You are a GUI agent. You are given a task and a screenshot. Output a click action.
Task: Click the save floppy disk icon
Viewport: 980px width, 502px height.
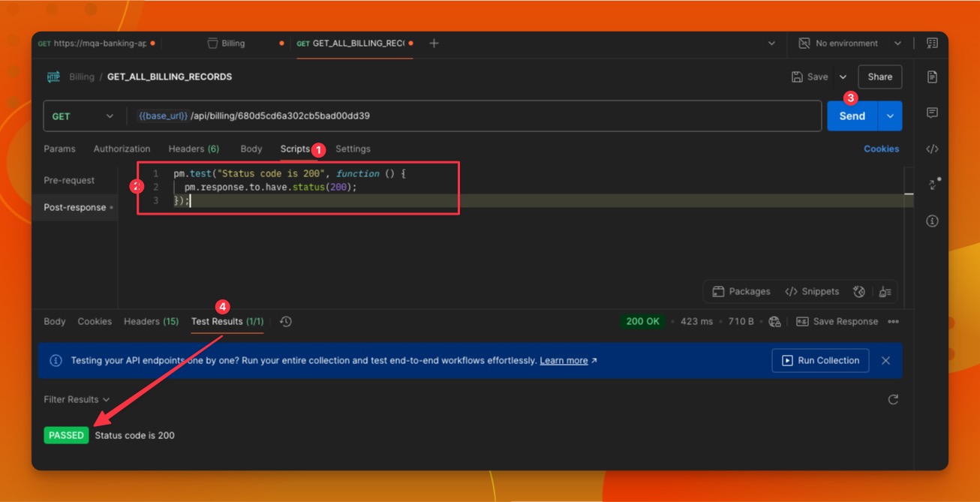click(797, 77)
